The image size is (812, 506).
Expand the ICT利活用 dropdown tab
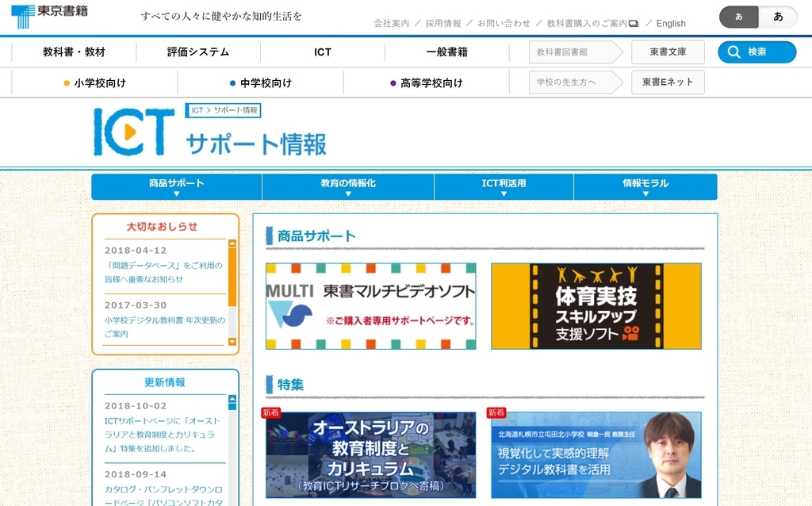pos(504,186)
